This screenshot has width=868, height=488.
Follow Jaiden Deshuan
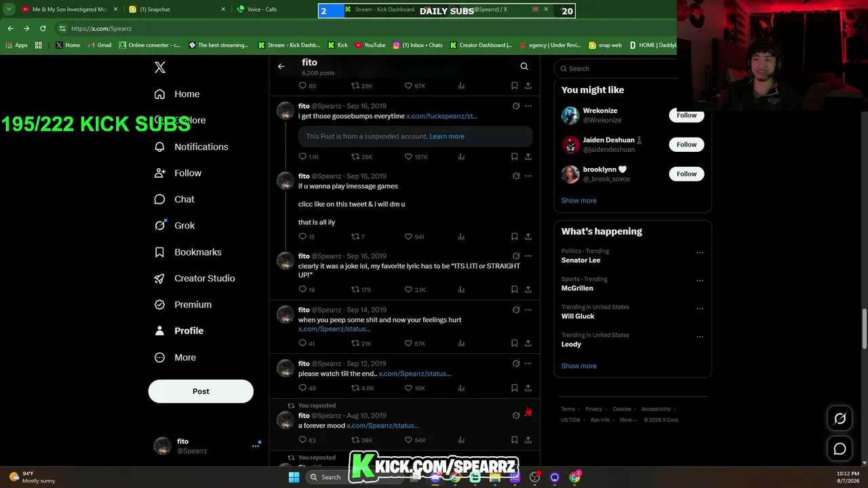(686, 144)
